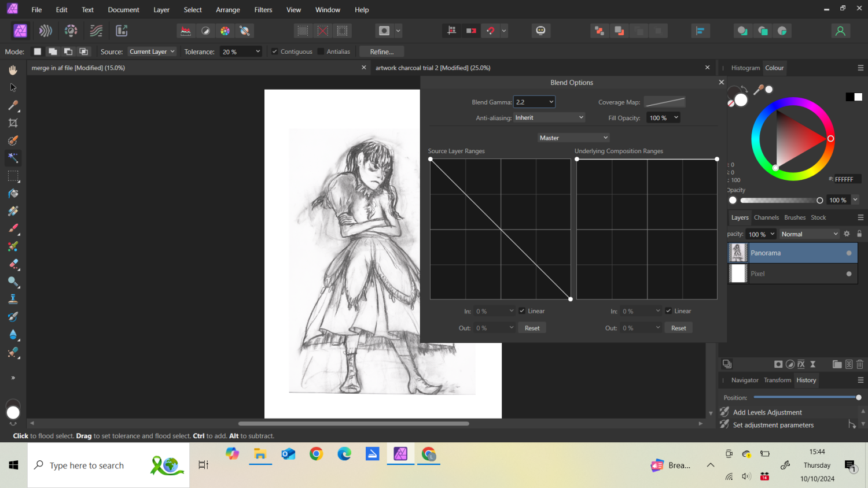Switch to the Clone Stamp tool
Image resolution: width=868 pixels, height=488 pixels.
(13, 298)
